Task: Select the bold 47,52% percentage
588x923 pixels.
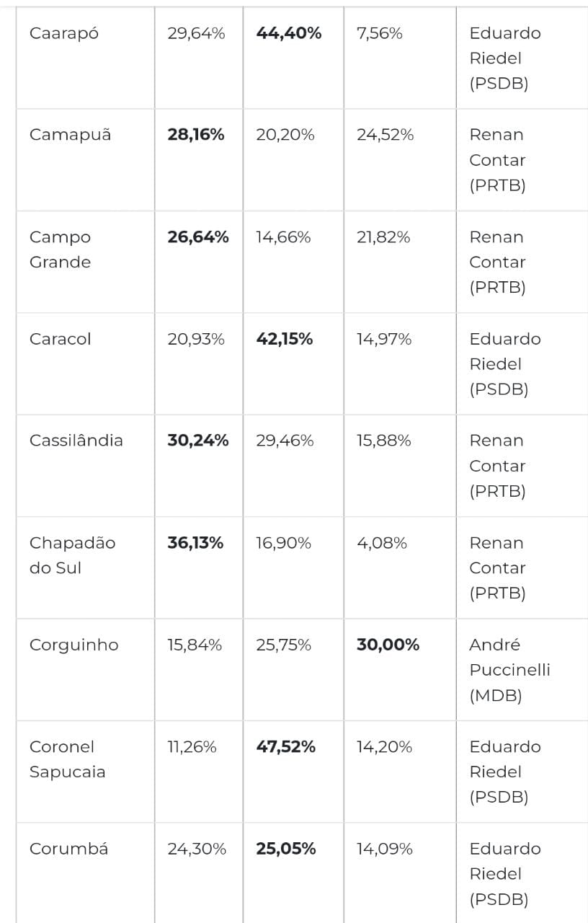Action: tap(286, 747)
